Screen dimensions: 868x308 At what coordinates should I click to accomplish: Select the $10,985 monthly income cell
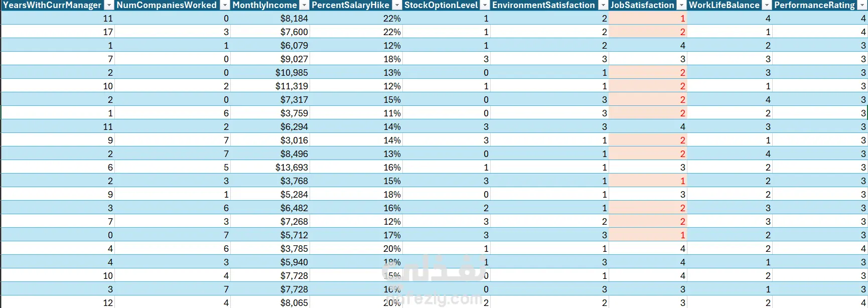(x=270, y=73)
